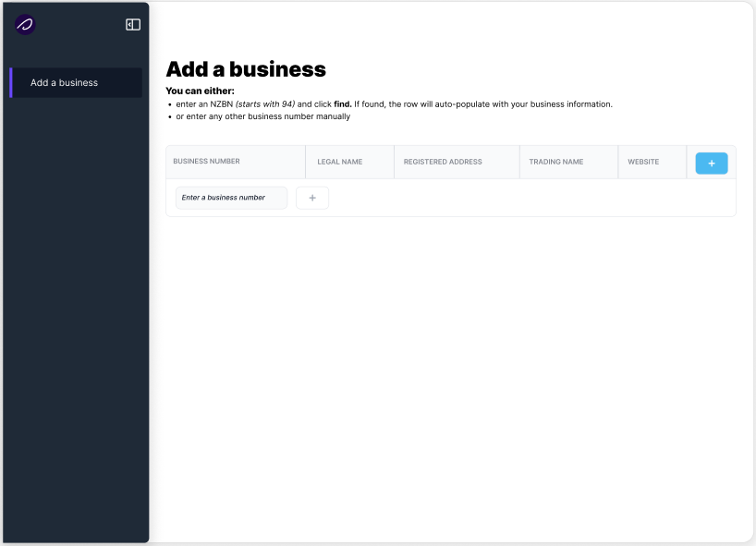Click the Registered Address column header

[x=443, y=162]
